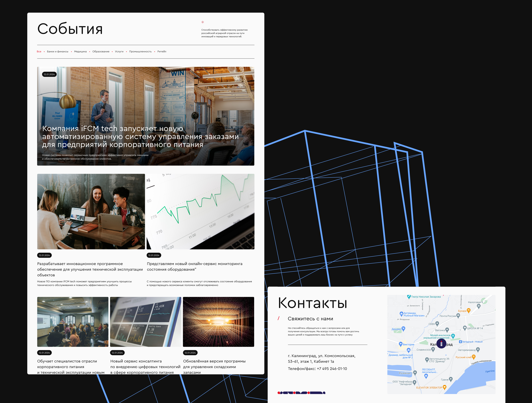Click the ШКОЛА № 14 school pin

(465, 328)
